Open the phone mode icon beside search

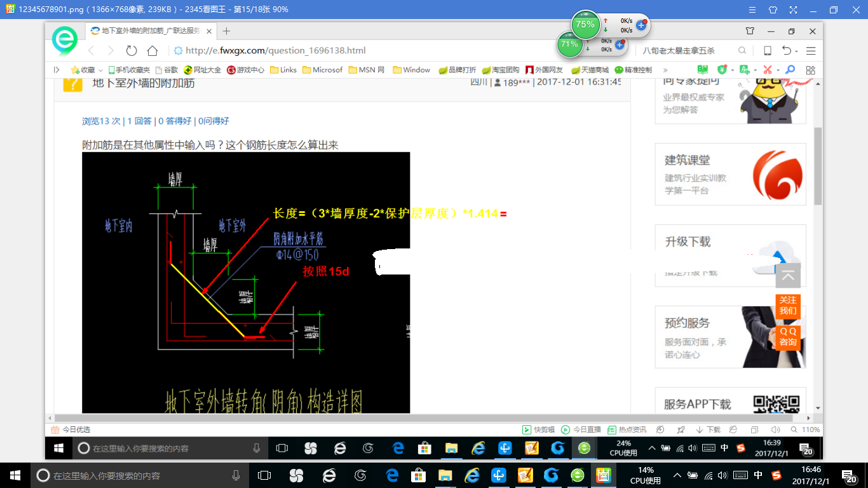click(768, 51)
